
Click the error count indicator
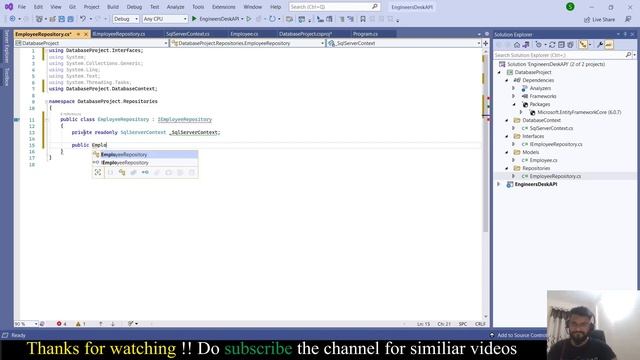62,324
